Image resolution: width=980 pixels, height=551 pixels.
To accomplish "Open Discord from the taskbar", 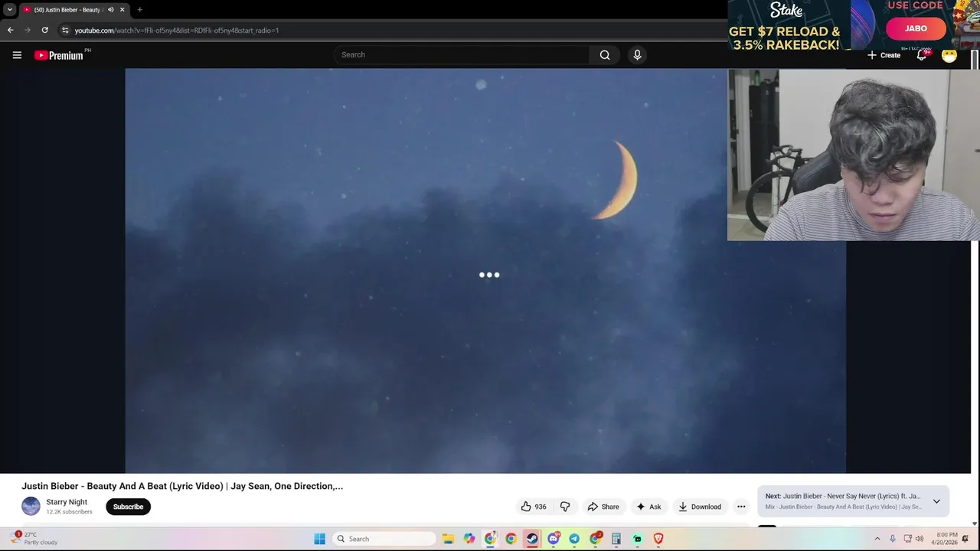I will [553, 539].
